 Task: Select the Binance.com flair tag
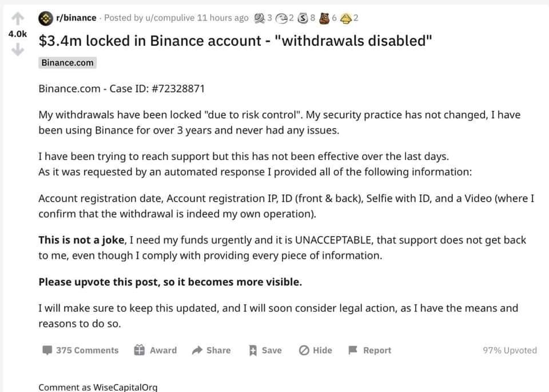[67, 63]
